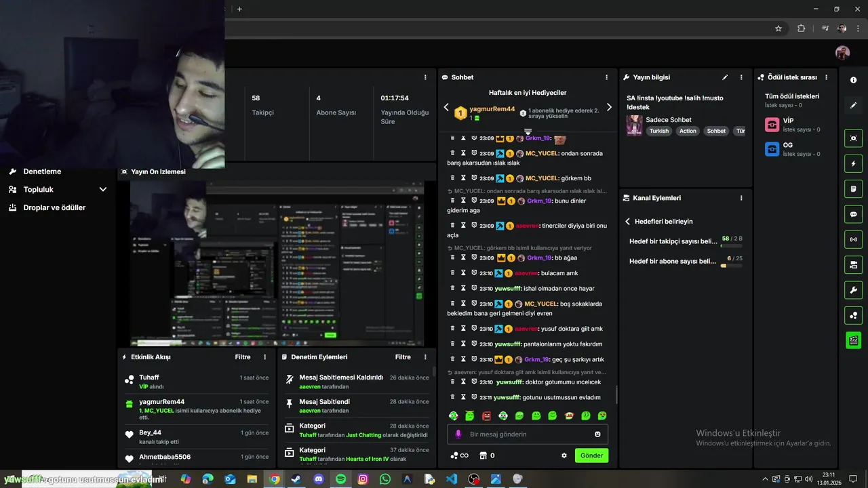868x488 pixels.
Task: Open the info icon in right toolbar
Action: click(x=854, y=80)
